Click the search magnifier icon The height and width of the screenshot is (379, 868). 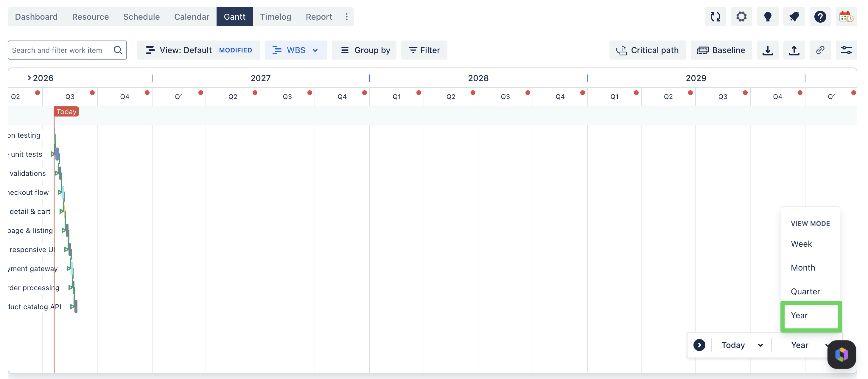pos(118,50)
